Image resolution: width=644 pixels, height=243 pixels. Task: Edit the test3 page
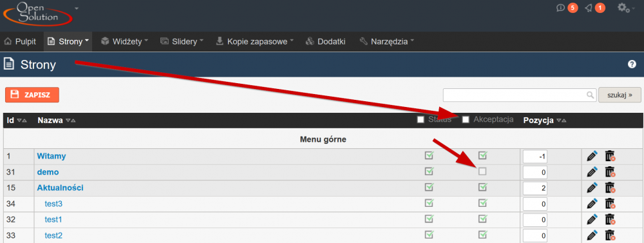pyautogui.click(x=591, y=204)
